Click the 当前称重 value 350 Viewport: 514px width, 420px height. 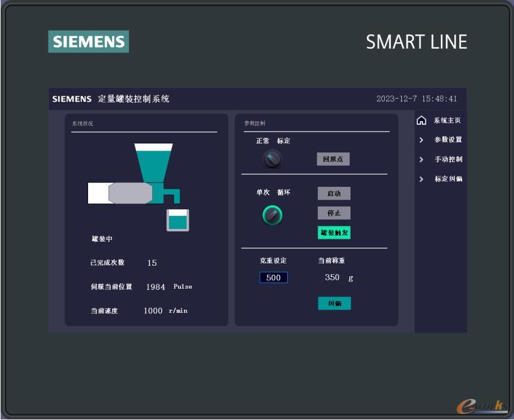[332, 277]
